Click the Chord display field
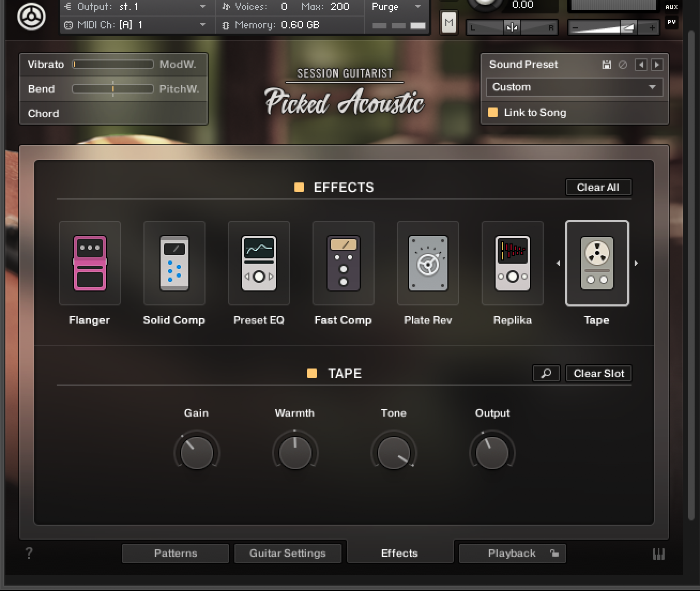Screen dimensions: 700x591 [113, 113]
